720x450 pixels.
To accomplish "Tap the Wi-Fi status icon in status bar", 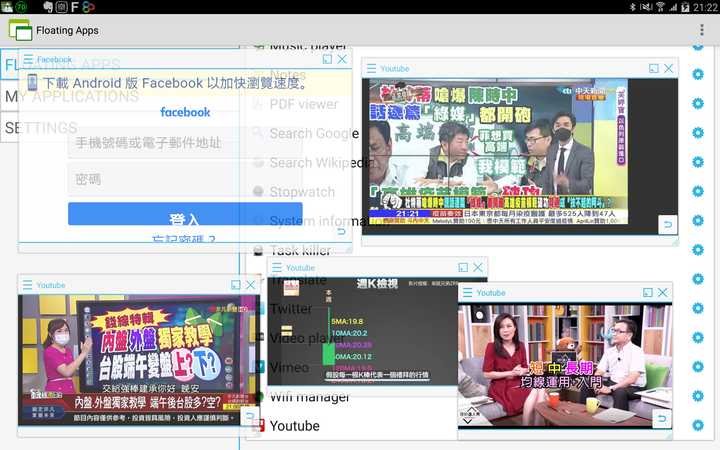I will pos(660,7).
